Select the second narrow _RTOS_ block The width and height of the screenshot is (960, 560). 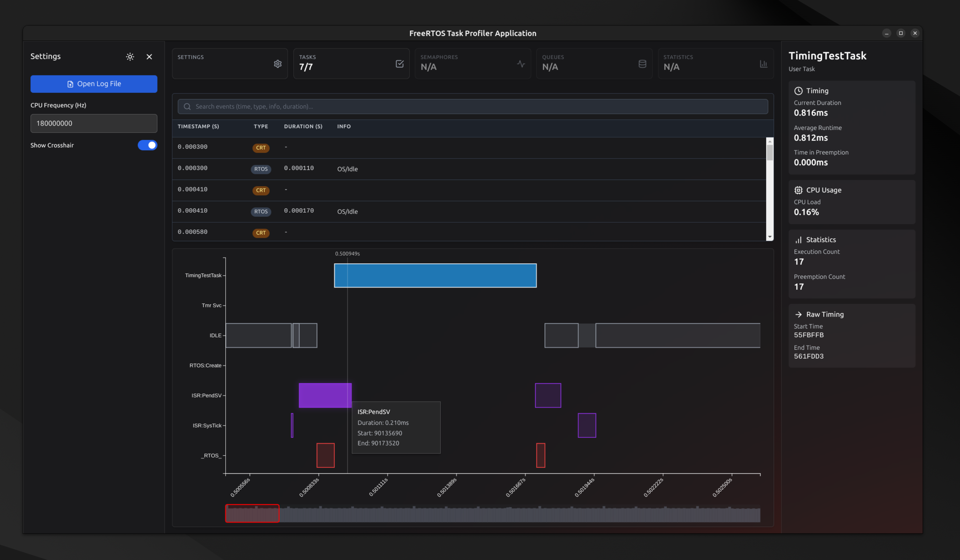click(x=540, y=455)
